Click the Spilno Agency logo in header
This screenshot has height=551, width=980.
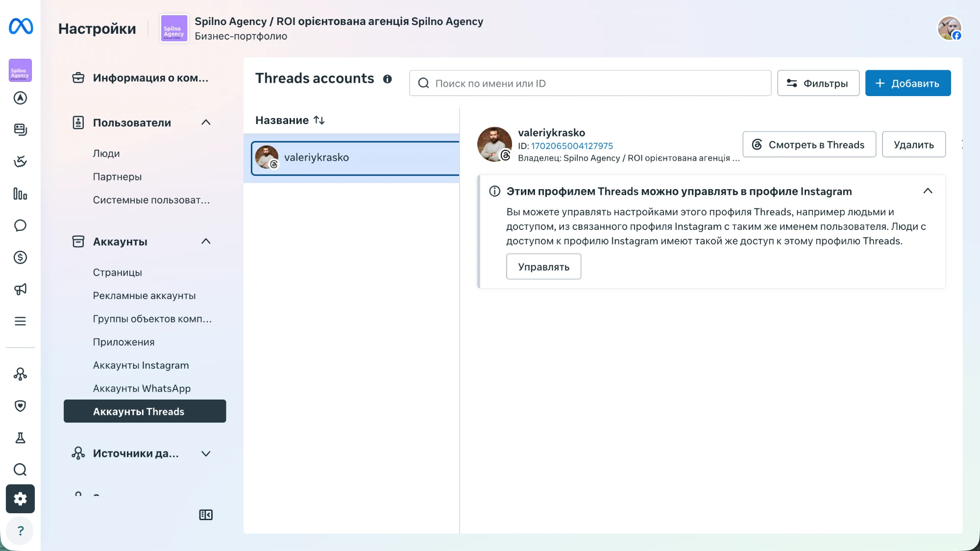174,28
